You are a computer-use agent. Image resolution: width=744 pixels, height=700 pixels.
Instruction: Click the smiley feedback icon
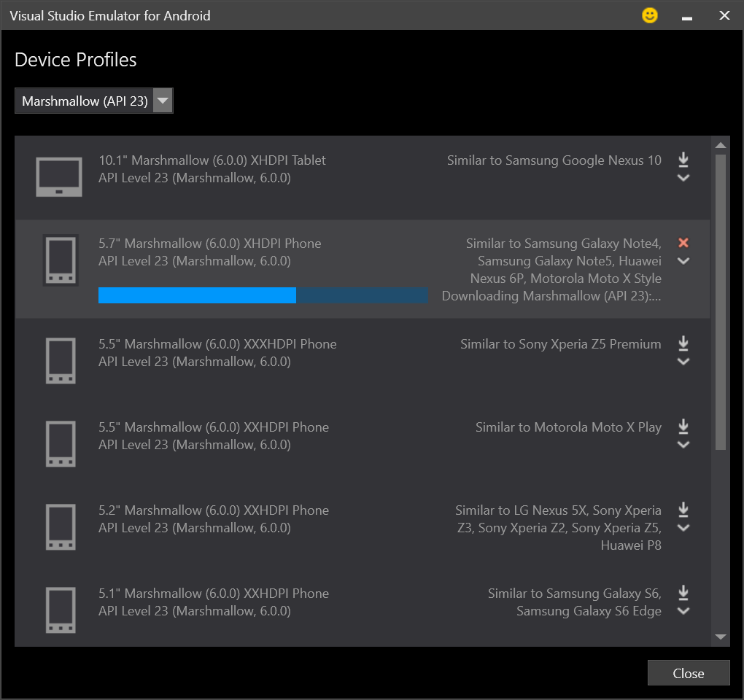click(649, 15)
